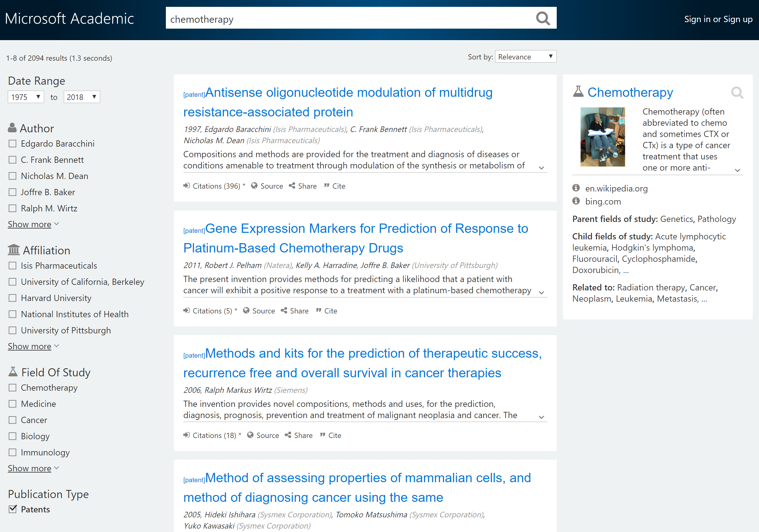Open the bing.com reference link
759x532 pixels.
click(603, 201)
